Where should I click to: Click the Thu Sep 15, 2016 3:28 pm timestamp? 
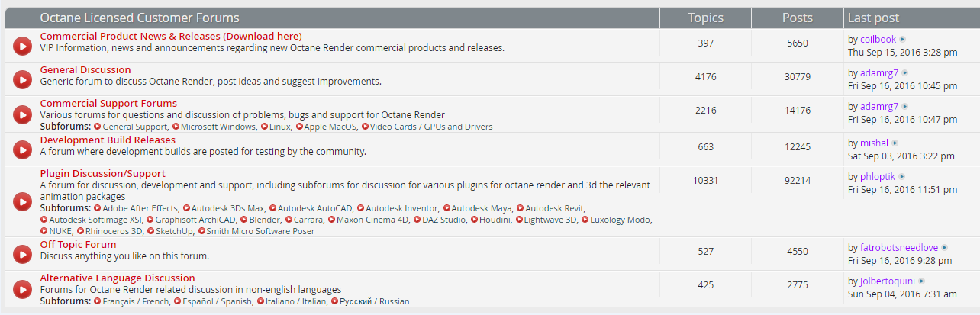(902, 53)
